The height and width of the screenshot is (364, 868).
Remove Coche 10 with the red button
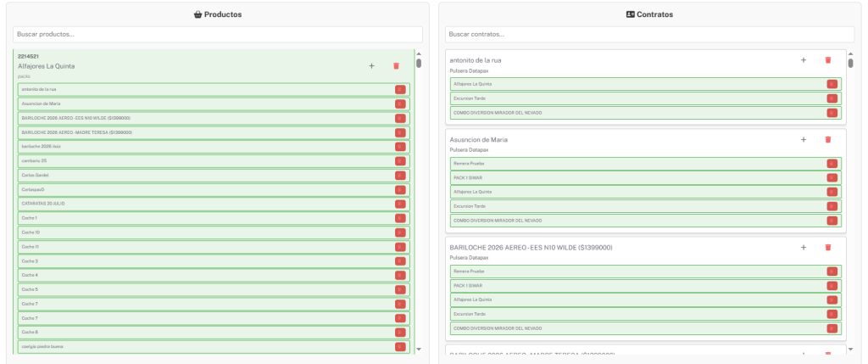coord(400,232)
